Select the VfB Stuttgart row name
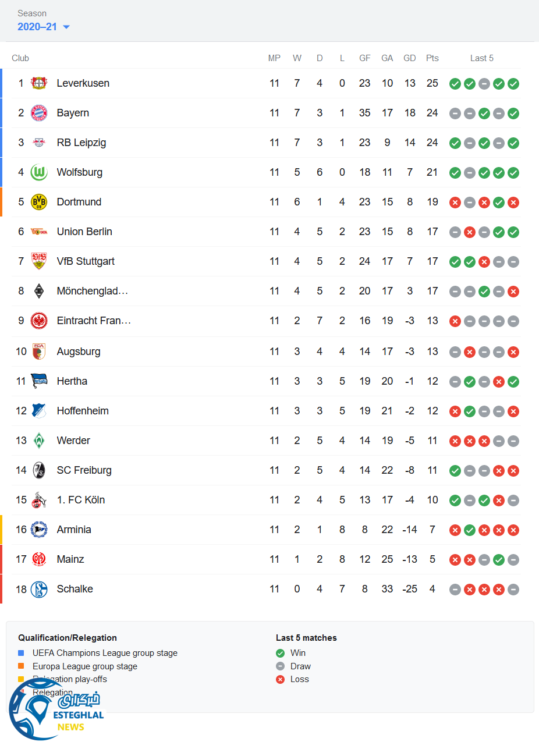The width and height of the screenshot is (539, 756). 86,261
